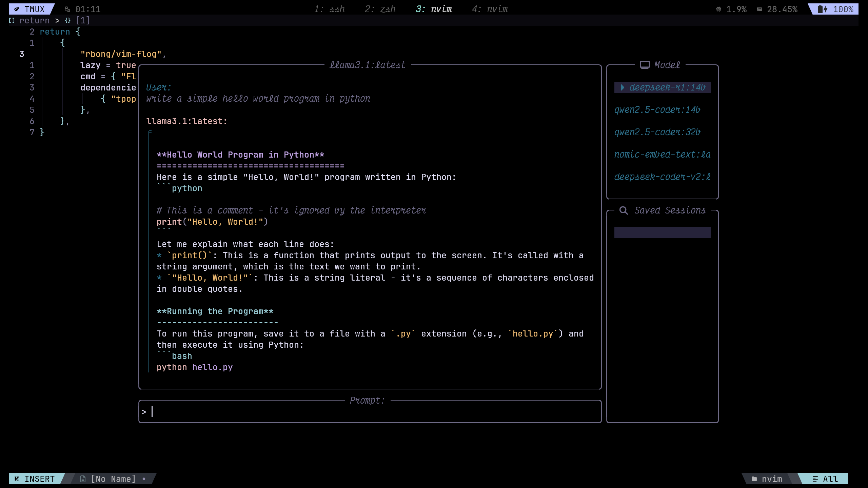
Task: Pick the deepseek-coder-v2 model entry
Action: 662,177
